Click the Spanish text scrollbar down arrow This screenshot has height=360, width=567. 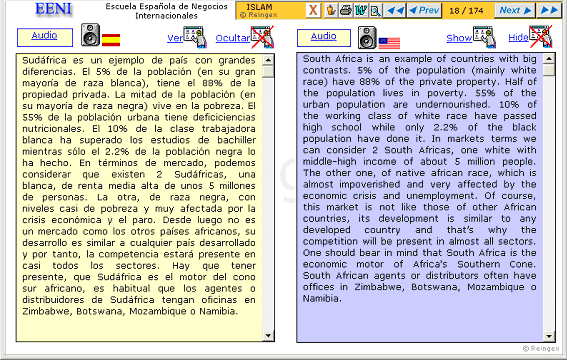(268, 336)
